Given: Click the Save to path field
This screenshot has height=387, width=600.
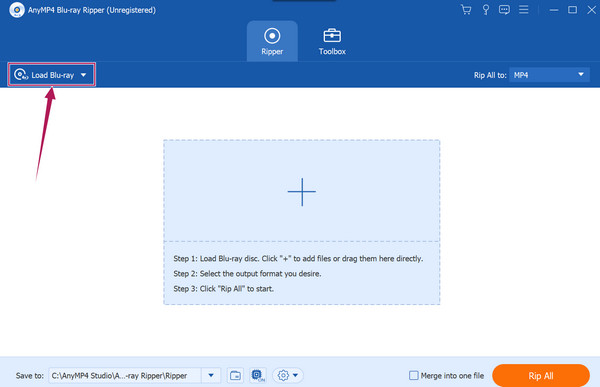Looking at the screenshot, I should [x=125, y=376].
